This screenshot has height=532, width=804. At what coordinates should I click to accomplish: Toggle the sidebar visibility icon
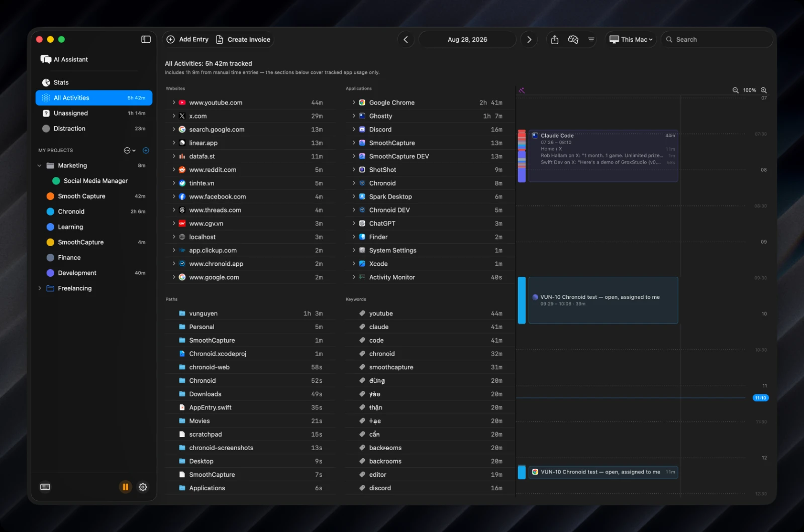(x=146, y=39)
